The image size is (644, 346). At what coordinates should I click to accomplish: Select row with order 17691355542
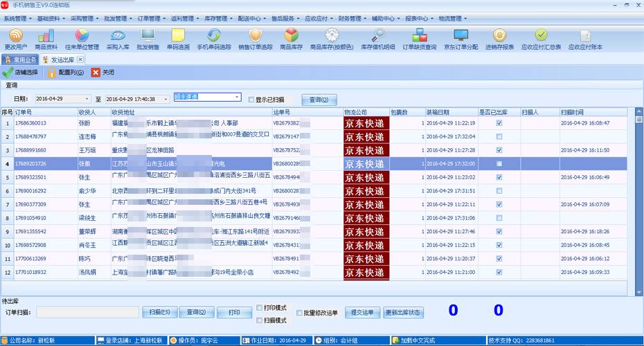pyautogui.click(x=314, y=232)
